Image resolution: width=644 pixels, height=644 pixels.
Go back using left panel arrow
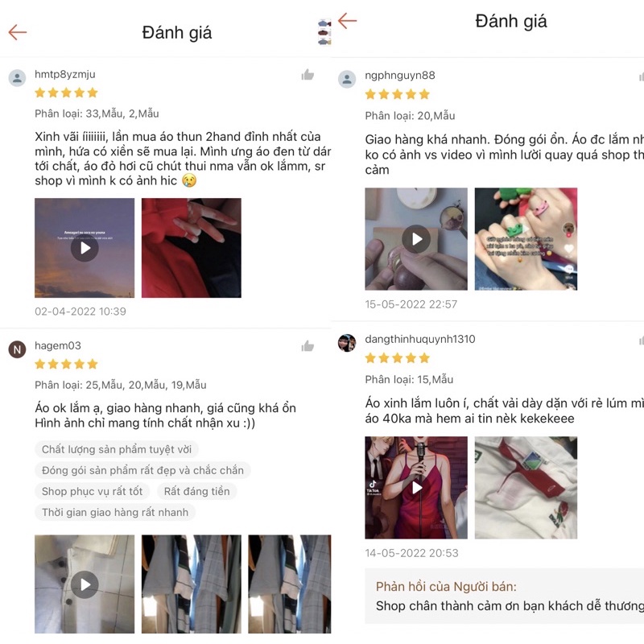(17, 32)
